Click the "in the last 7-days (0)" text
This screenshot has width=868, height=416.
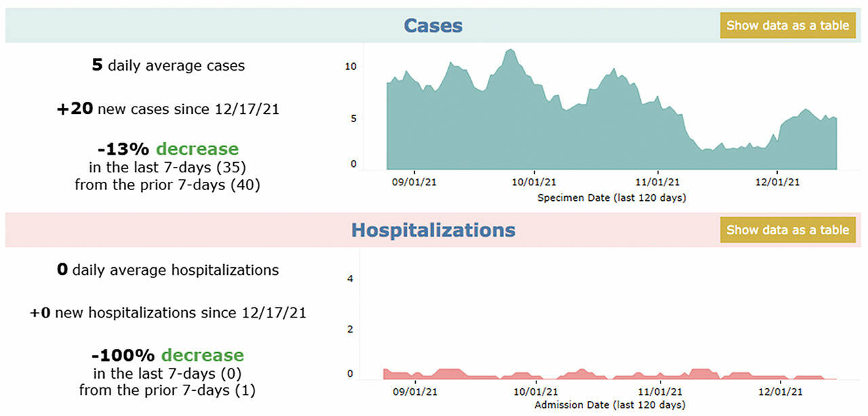point(167,373)
